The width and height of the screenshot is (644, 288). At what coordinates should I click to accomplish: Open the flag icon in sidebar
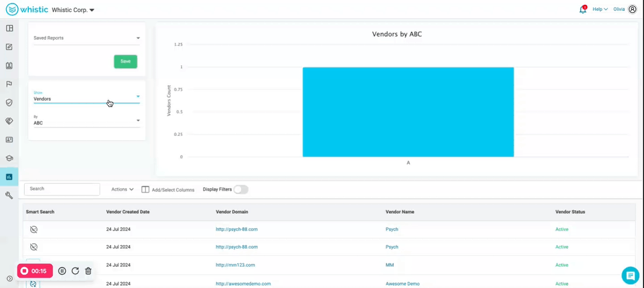coord(9,84)
